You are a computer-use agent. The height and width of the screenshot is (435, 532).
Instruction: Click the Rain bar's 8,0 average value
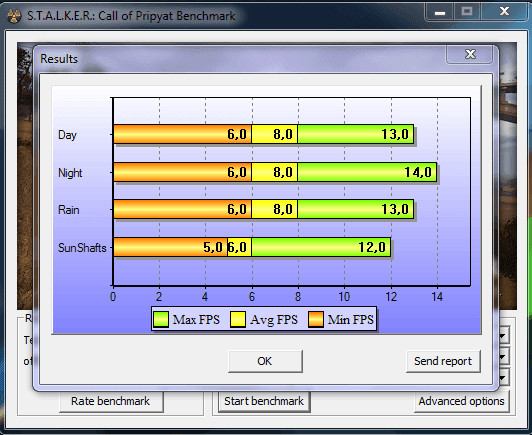pos(283,209)
